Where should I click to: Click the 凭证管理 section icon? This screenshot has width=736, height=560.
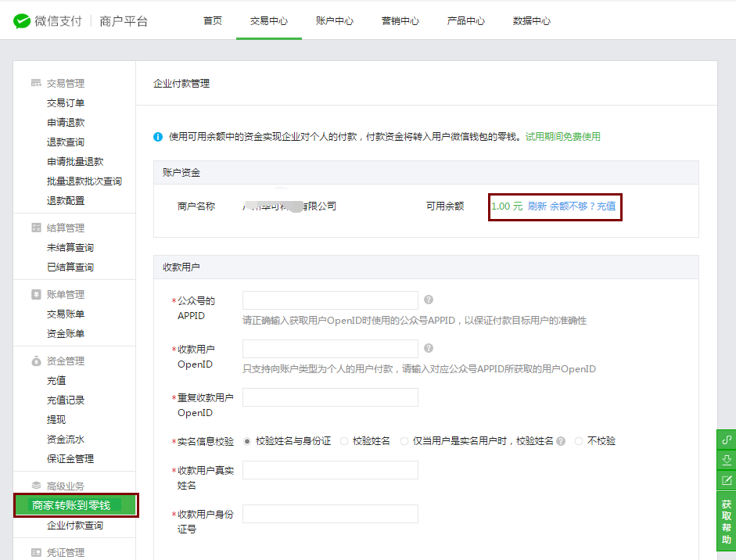click(x=36, y=552)
